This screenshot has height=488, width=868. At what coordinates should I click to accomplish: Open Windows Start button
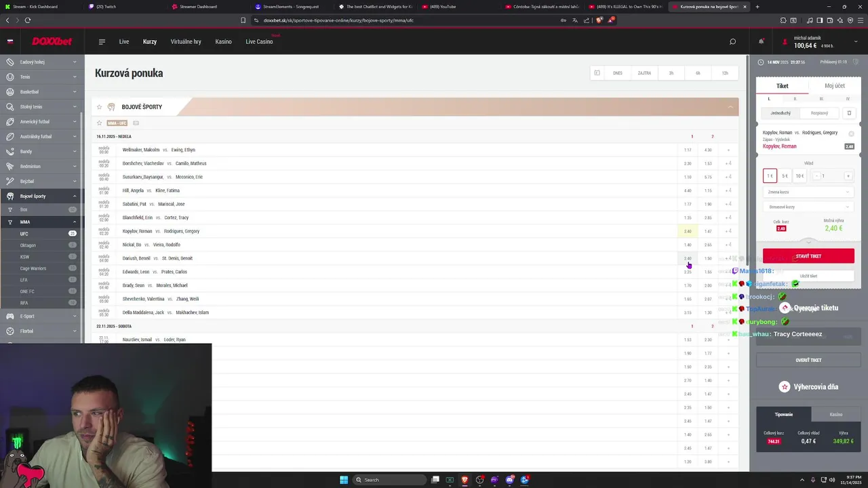point(344,480)
